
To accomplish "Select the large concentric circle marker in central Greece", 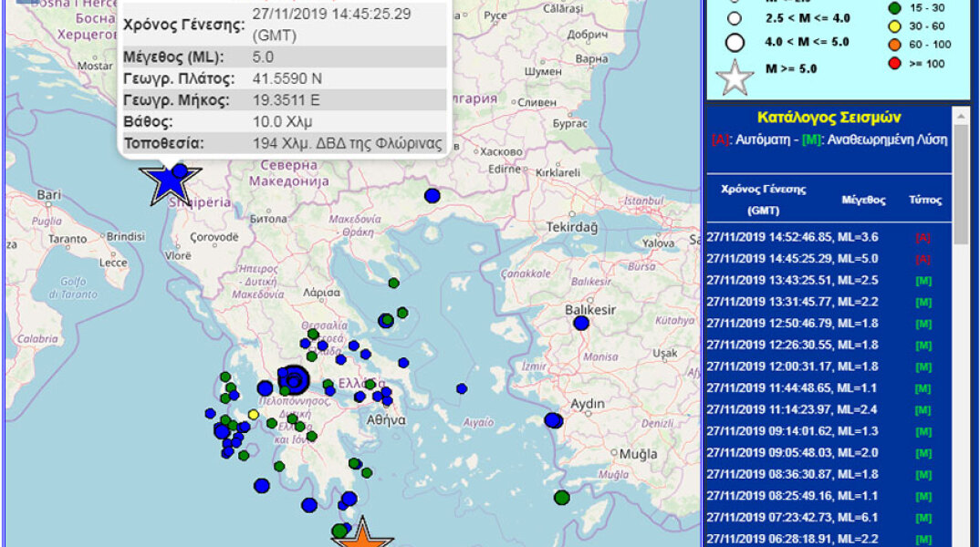I will point(293,378).
